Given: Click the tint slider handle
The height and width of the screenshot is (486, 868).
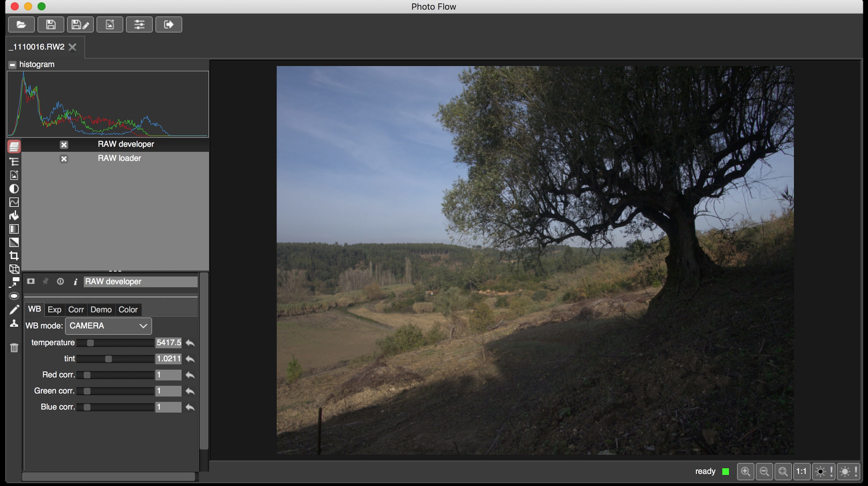Looking at the screenshot, I should (x=109, y=359).
